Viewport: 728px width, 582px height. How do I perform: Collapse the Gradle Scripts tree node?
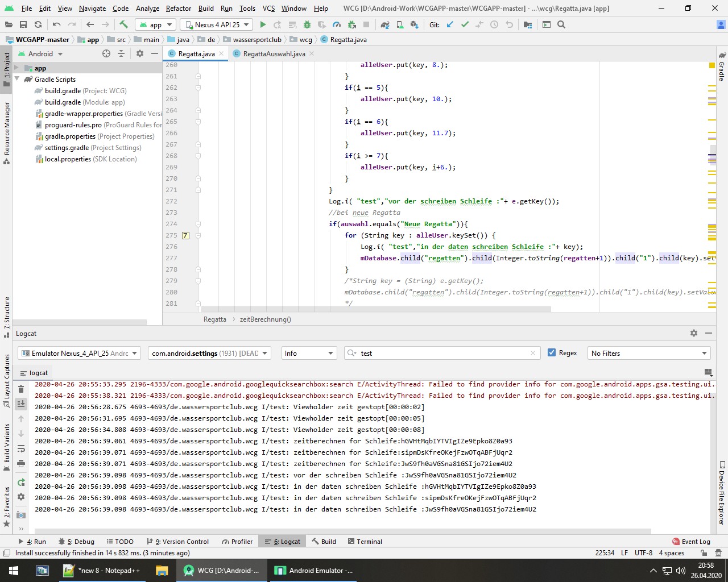point(17,80)
